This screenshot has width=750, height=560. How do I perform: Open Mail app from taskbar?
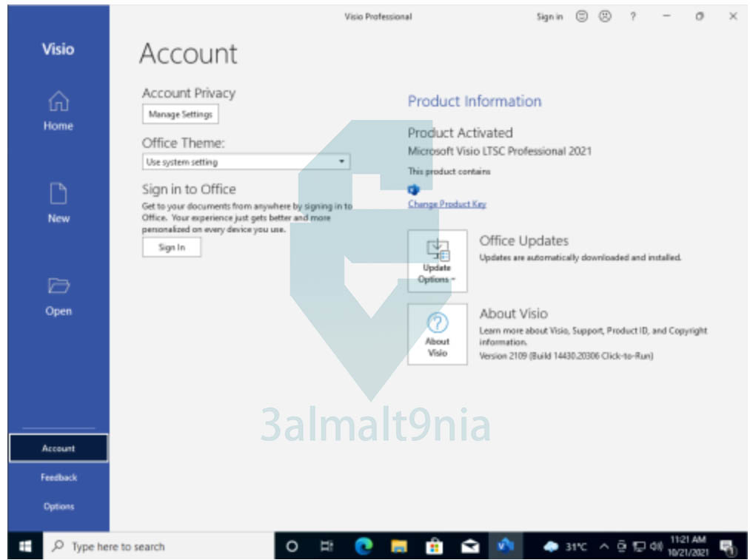(x=470, y=546)
